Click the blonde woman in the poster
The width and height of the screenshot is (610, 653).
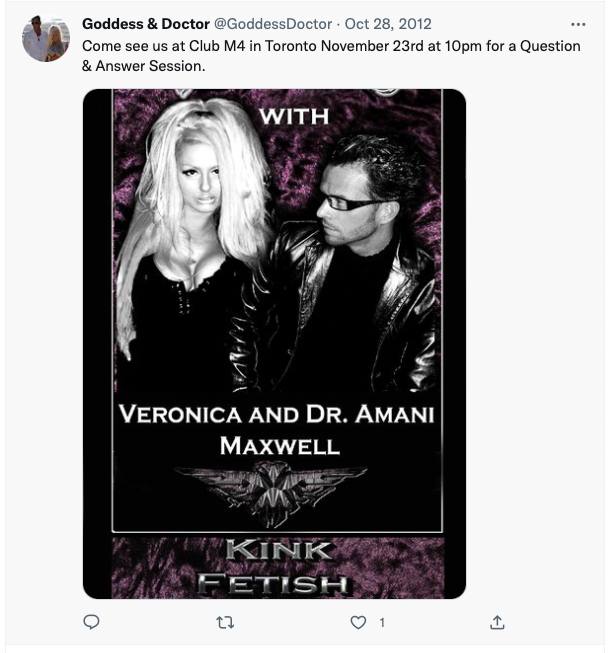(192, 242)
